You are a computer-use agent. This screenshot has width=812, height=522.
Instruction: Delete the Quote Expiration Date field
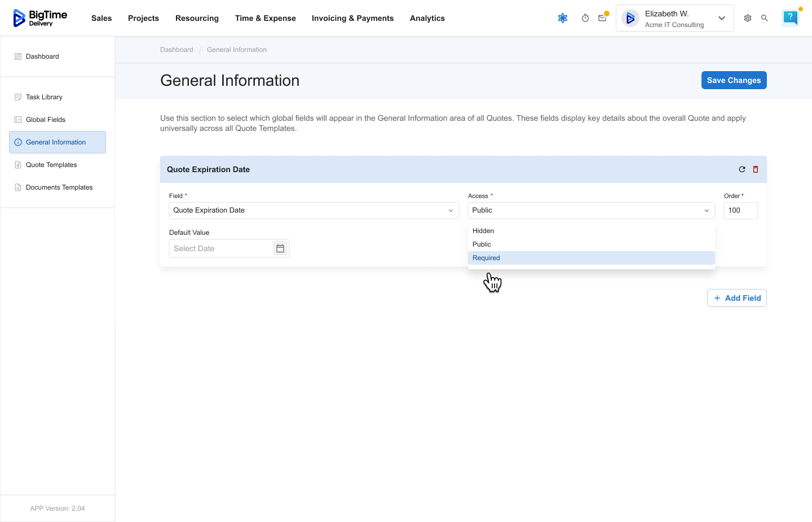(x=756, y=169)
